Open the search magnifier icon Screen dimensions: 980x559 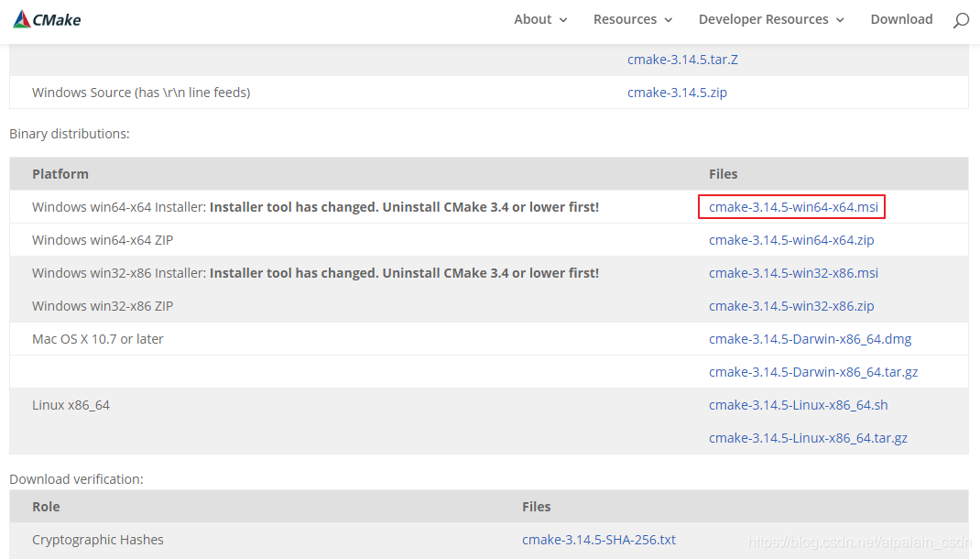[x=961, y=21]
